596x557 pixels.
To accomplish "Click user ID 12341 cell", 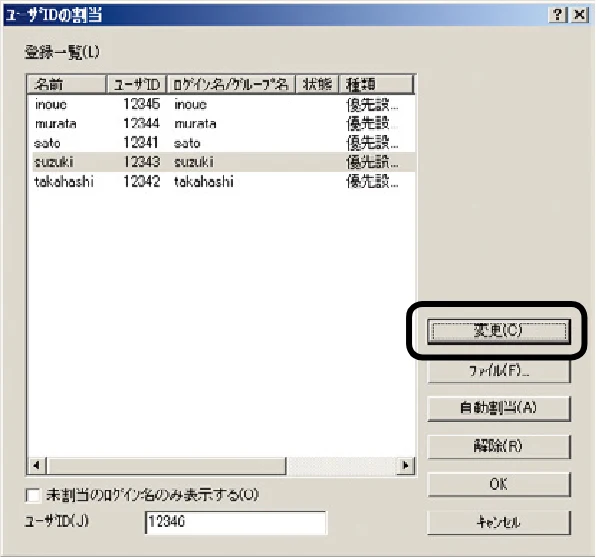I will (141, 143).
